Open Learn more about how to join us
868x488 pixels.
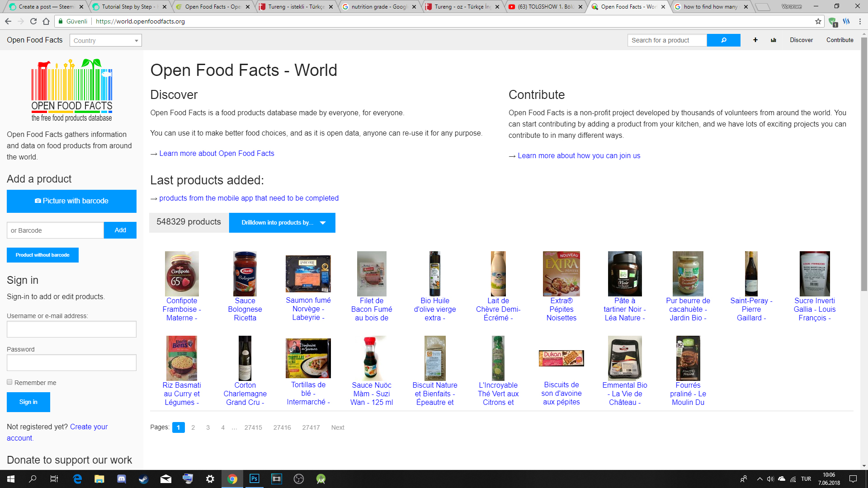click(x=579, y=156)
